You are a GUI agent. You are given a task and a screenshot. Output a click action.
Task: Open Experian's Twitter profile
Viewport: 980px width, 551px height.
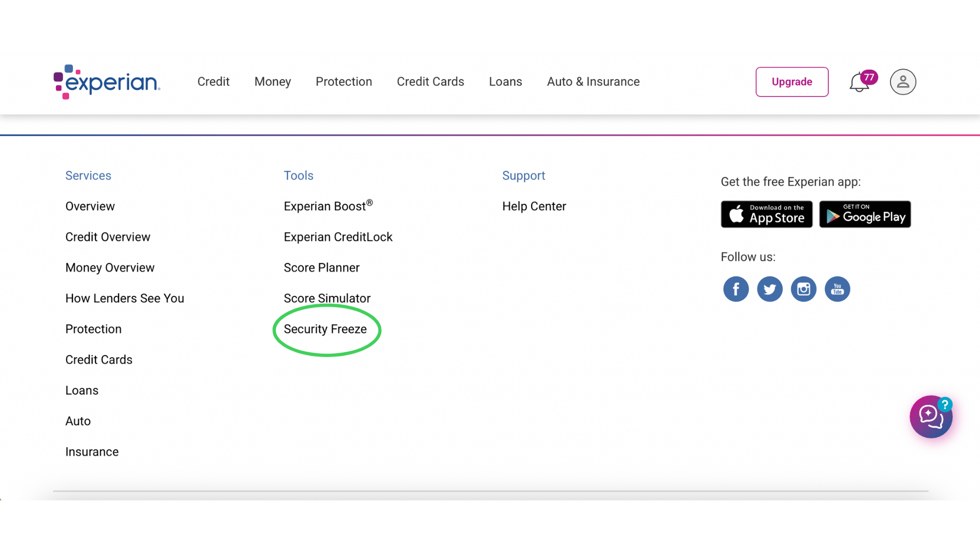(x=769, y=289)
